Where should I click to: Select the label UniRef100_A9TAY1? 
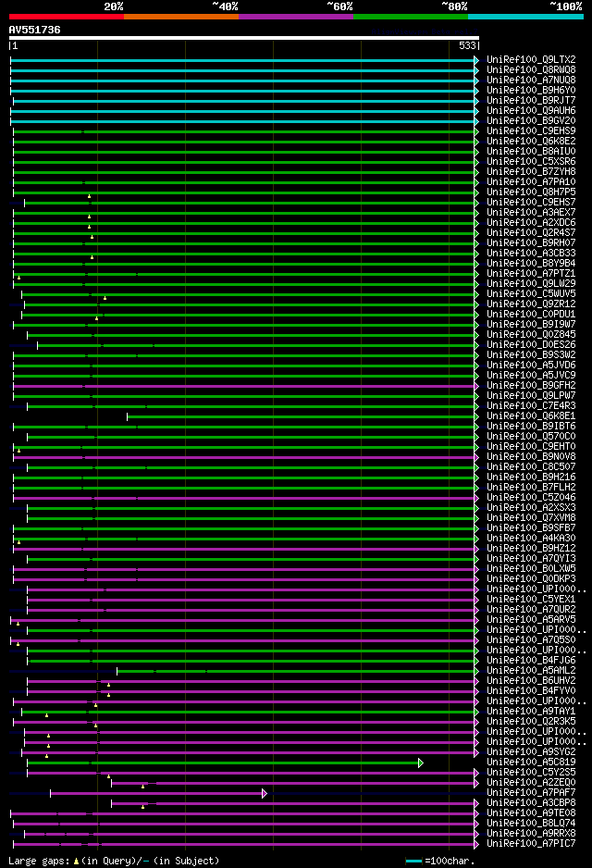[x=531, y=711]
